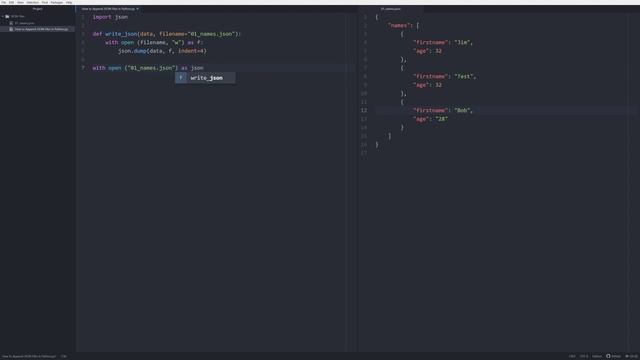
Task: Click line number 7 in left gutter
Action: click(x=83, y=68)
